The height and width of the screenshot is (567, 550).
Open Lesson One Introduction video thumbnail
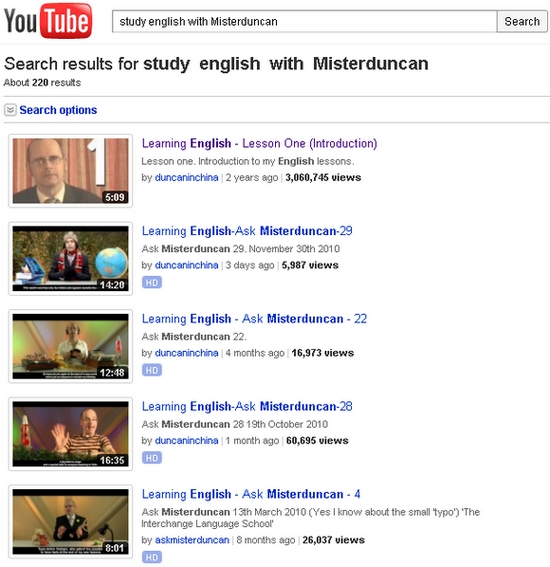point(71,171)
